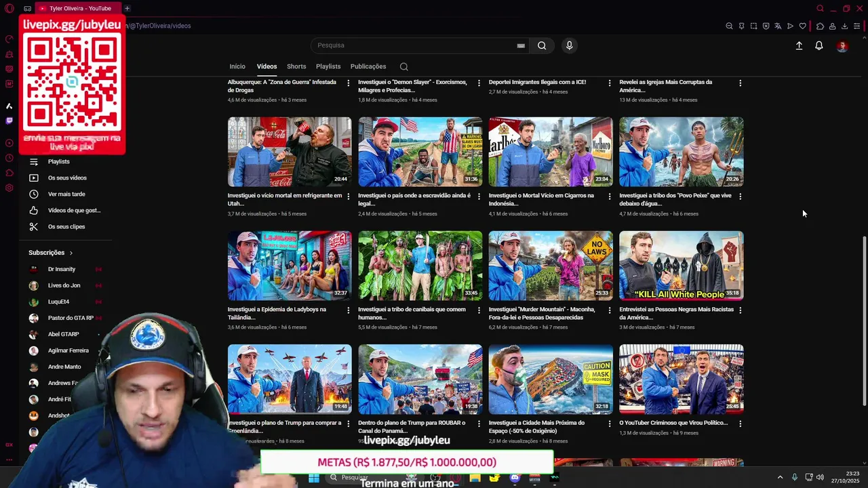Screen dimensions: 868x488
Task: Click the tab search magnifier in the title bar
Action: 820,8
